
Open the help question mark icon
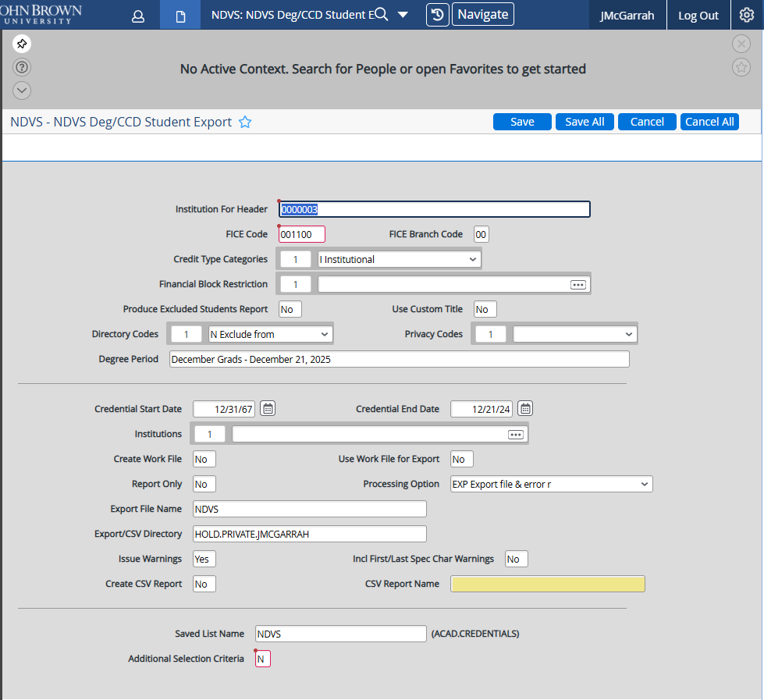point(21,67)
